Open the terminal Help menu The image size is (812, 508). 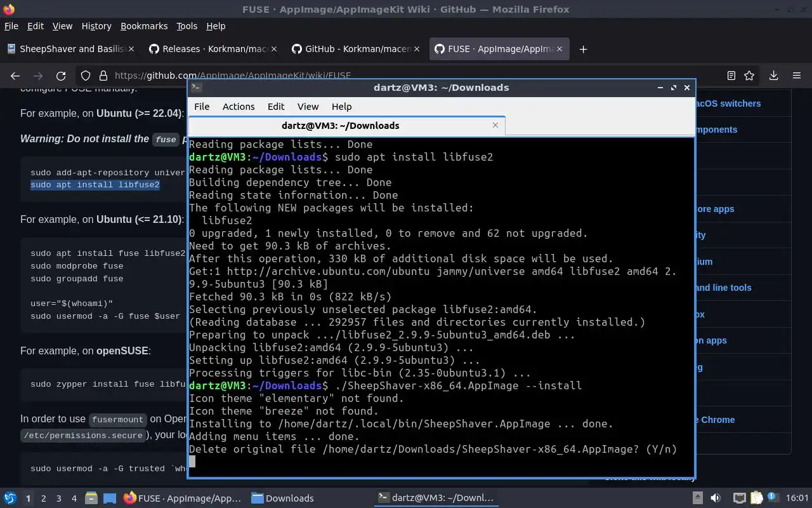[x=341, y=107]
